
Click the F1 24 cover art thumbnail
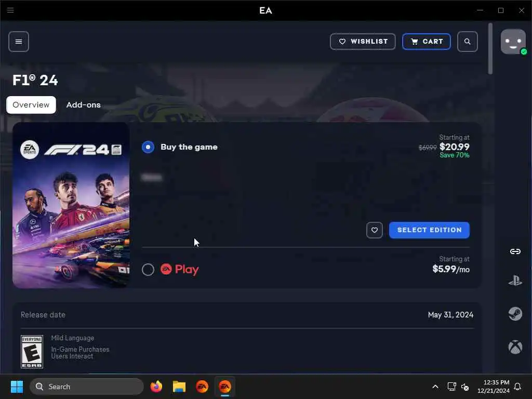pyautogui.click(x=71, y=205)
